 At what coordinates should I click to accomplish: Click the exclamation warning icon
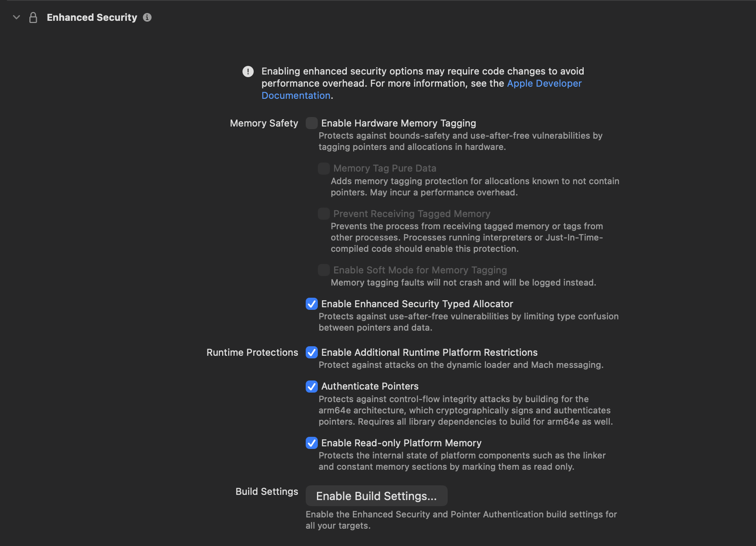[248, 71]
